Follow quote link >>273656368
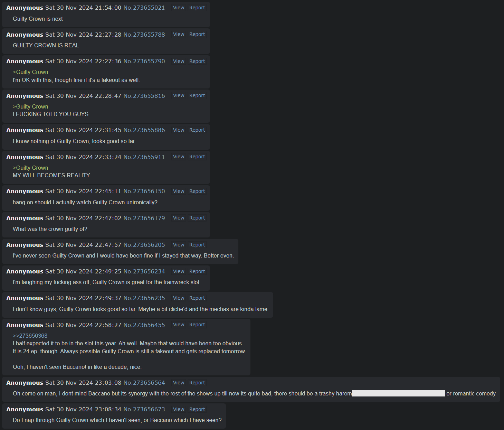Image resolution: width=504 pixels, height=430 pixels. click(x=30, y=336)
